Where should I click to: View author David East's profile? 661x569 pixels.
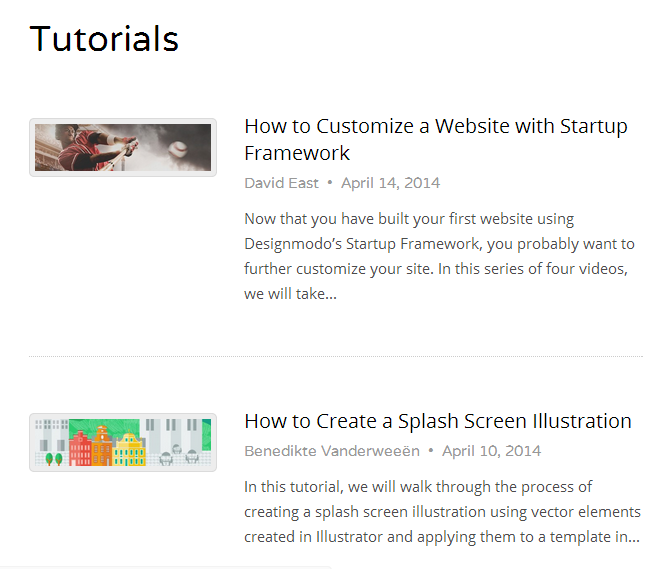[x=281, y=183]
